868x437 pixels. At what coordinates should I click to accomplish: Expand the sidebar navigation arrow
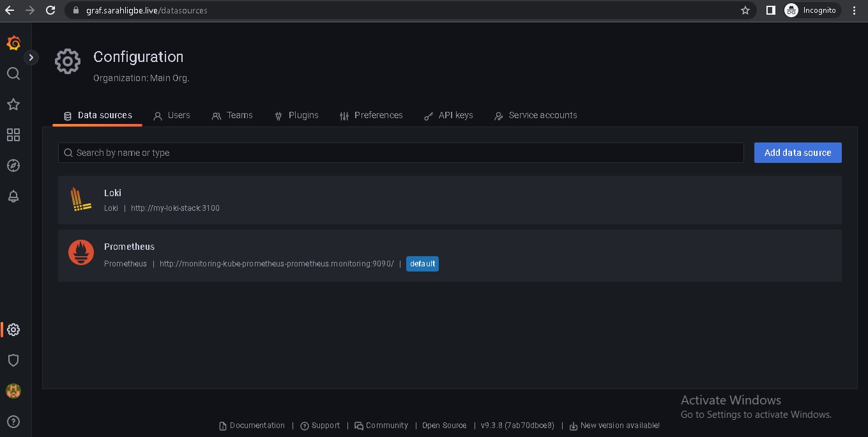click(31, 57)
